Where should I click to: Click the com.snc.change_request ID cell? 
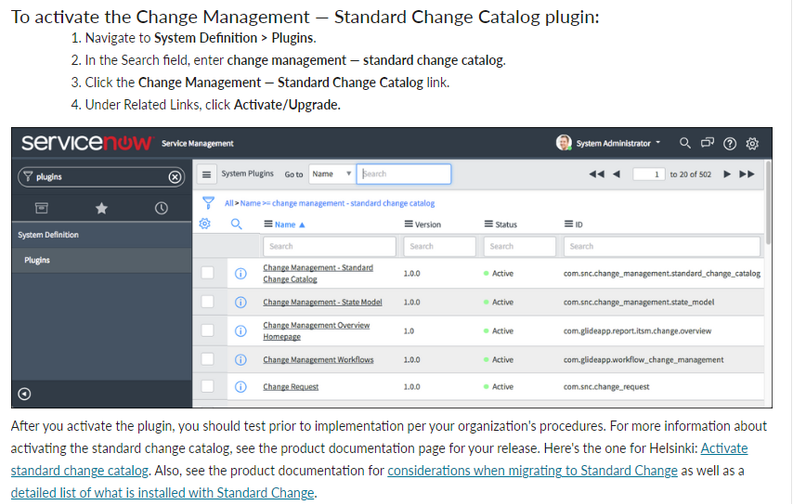tap(606, 387)
